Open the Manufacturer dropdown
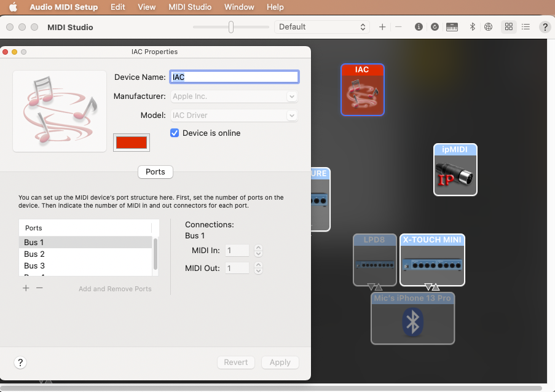The image size is (555, 392). coord(292,96)
